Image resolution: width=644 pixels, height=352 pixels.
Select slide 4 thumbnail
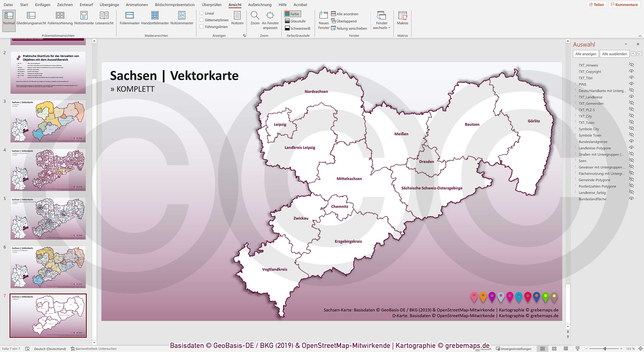click(48, 170)
